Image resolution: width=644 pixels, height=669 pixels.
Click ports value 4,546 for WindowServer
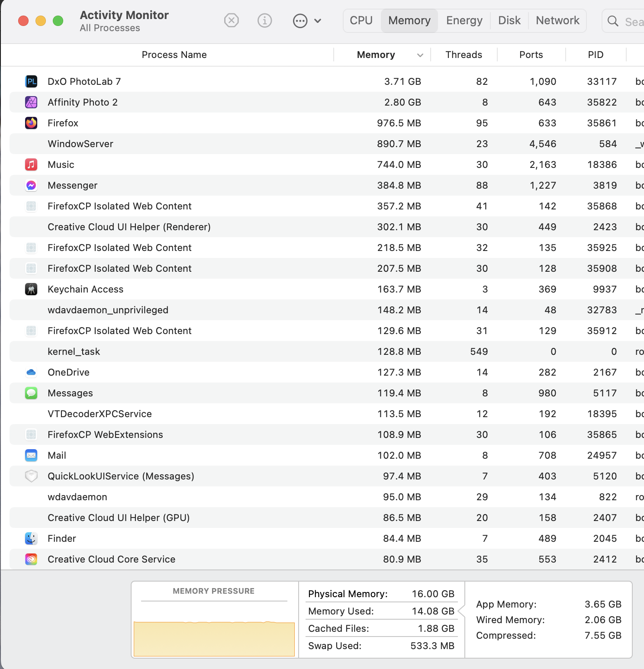click(x=543, y=144)
